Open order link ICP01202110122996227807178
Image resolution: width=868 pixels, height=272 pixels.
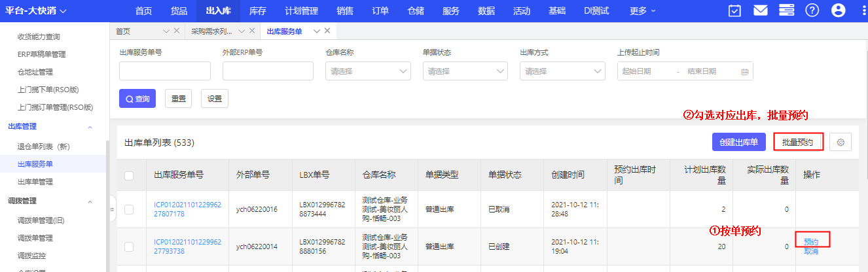(187, 209)
